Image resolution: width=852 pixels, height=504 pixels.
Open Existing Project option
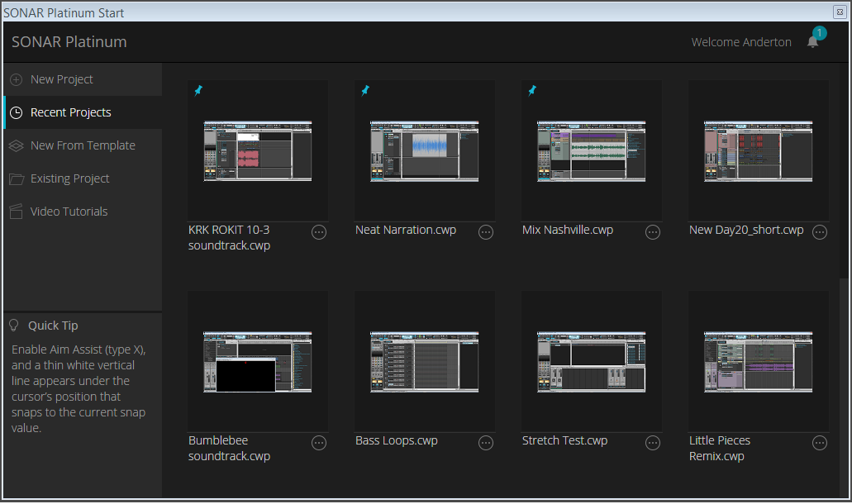[x=83, y=178]
